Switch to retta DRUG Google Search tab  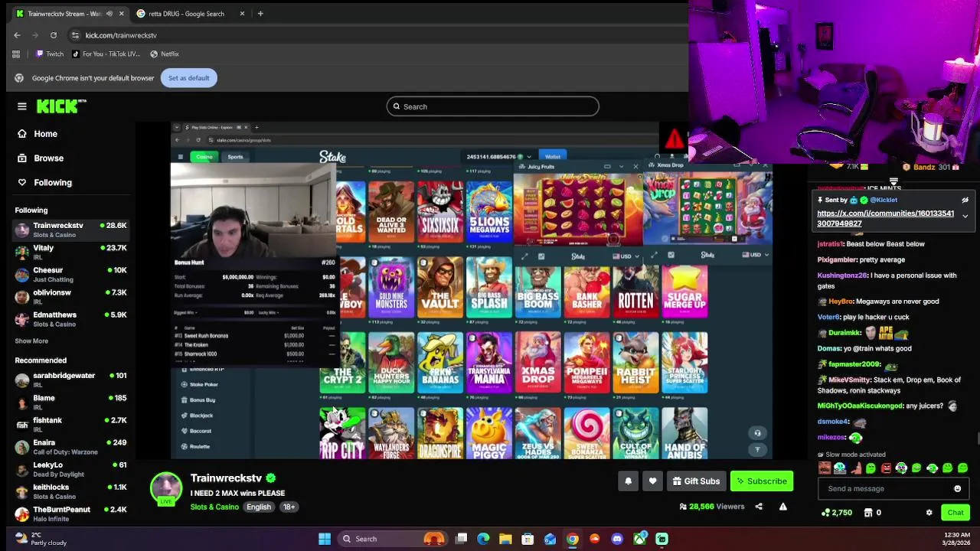point(186,14)
